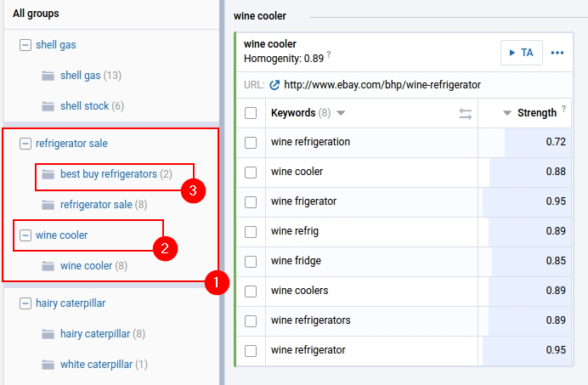Toggle the select-all keywords header checkbox
The image size is (588, 385).
[x=251, y=113]
